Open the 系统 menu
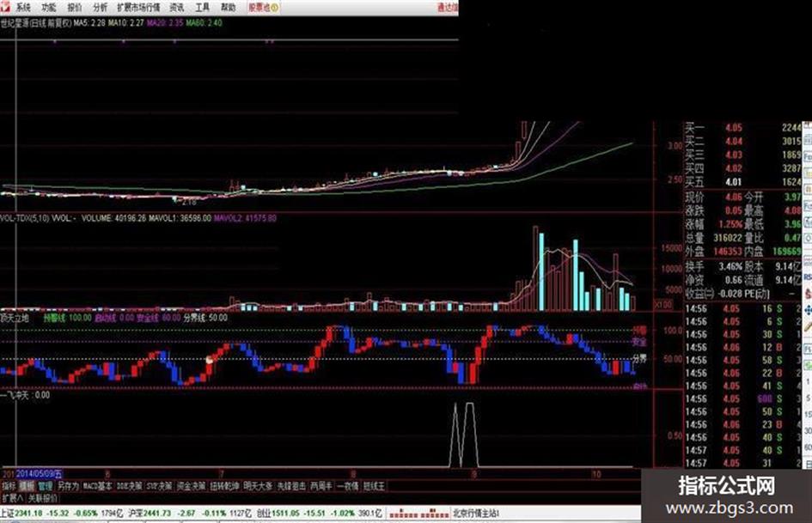Image resolution: width=812 pixels, height=523 pixels. (23, 7)
